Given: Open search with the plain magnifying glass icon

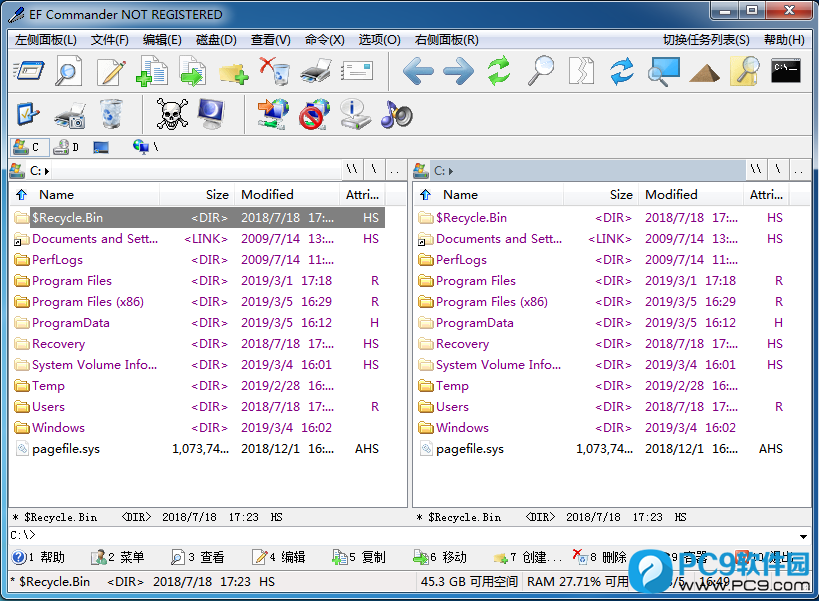Looking at the screenshot, I should click(x=541, y=70).
